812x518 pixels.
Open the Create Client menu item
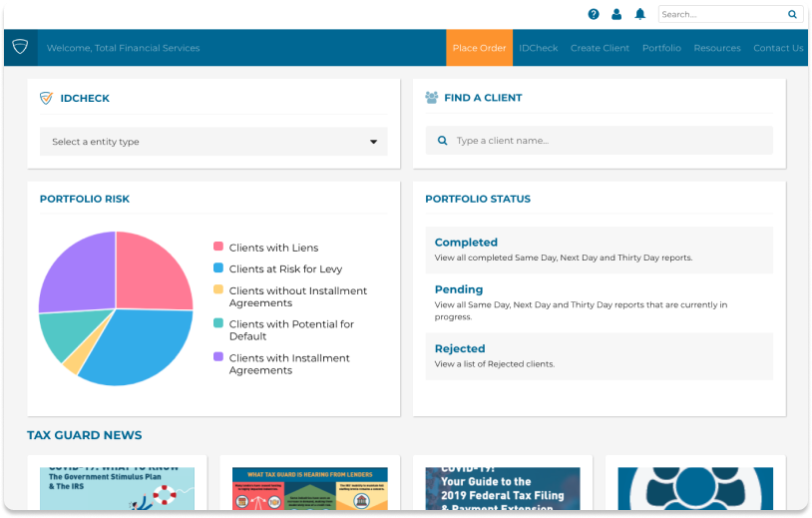(x=600, y=48)
